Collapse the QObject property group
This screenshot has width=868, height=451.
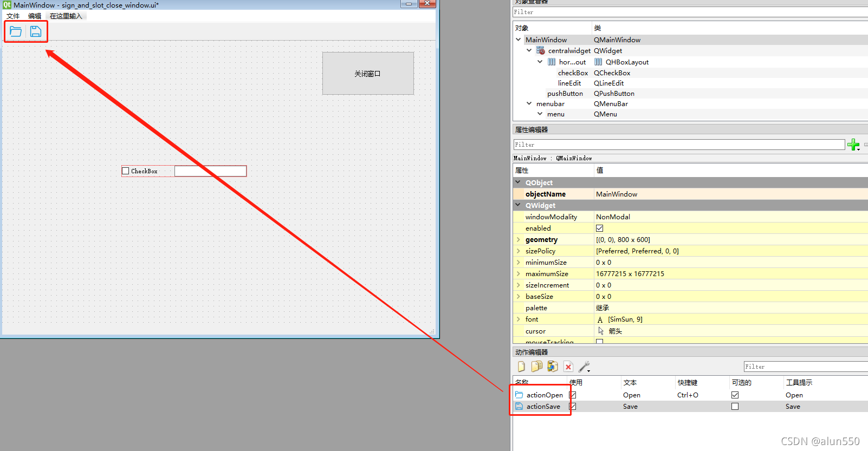point(519,182)
